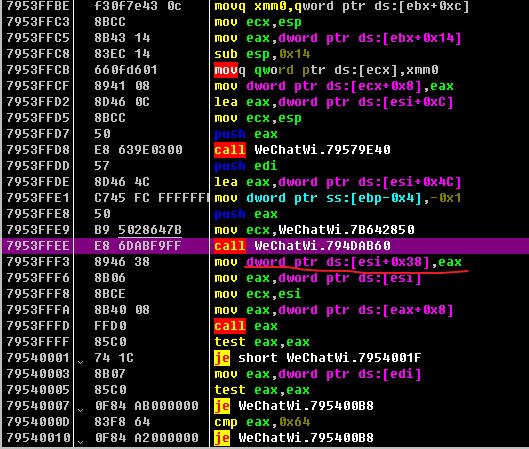Click hex bytes '8946 38'
Image resolution: width=529 pixels, height=449 pixels.
tap(122, 262)
